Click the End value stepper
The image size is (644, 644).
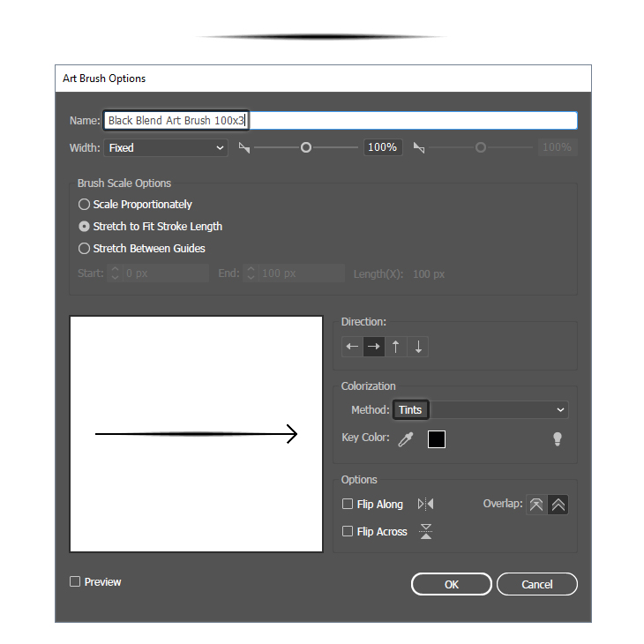(x=251, y=273)
